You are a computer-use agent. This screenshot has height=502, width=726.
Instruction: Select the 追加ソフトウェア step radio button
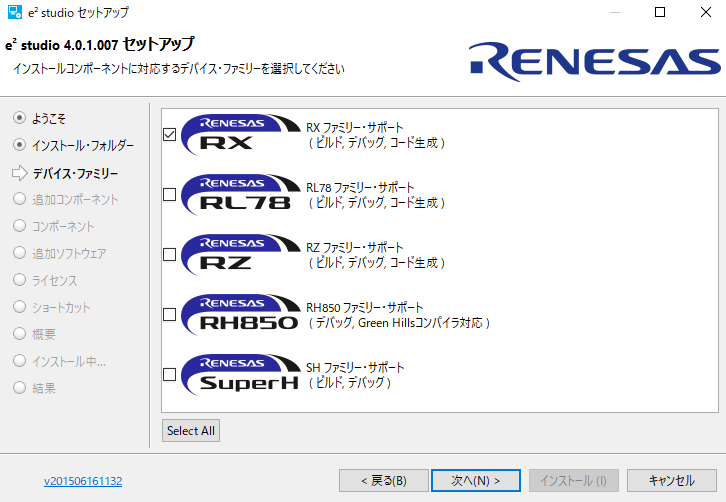(x=19, y=253)
